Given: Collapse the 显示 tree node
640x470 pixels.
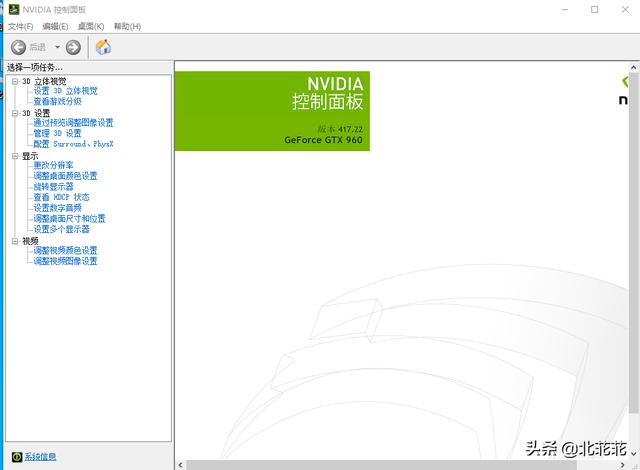Looking at the screenshot, I should pos(15,156).
